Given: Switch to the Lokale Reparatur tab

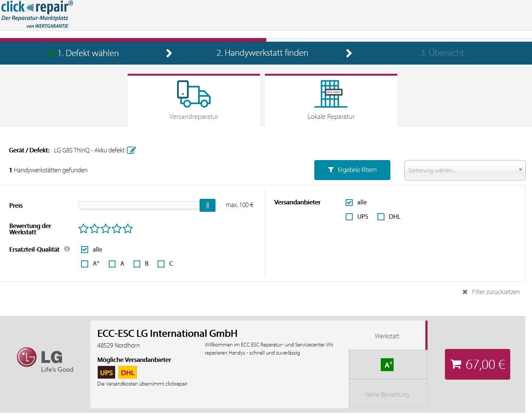Looking at the screenshot, I should pos(331,100).
